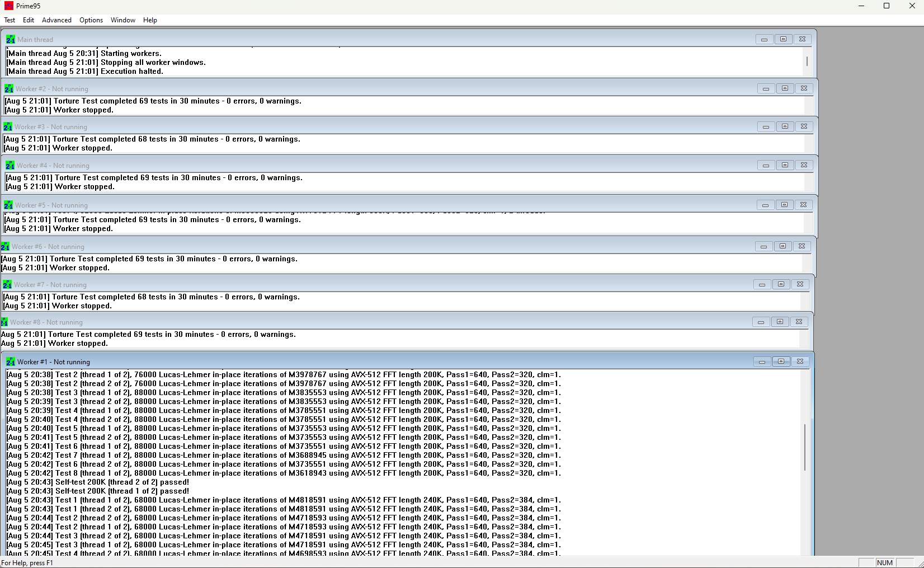Click "Self-test 200K (thread 2 of 2) passed!" line
The image size is (924, 568).
97,482
